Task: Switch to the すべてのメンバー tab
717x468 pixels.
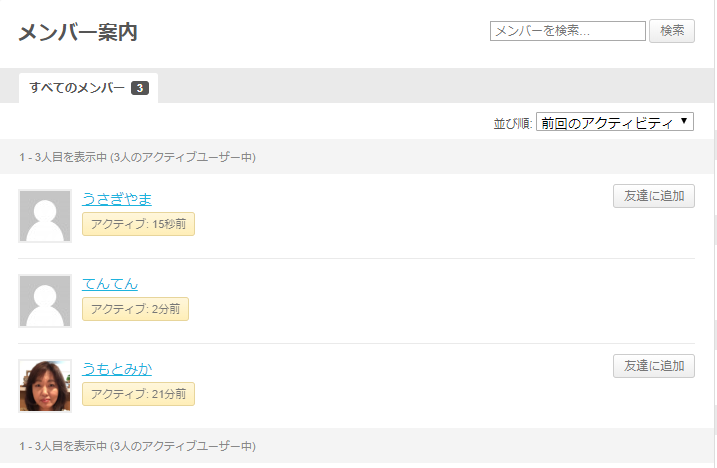Action: [77, 88]
